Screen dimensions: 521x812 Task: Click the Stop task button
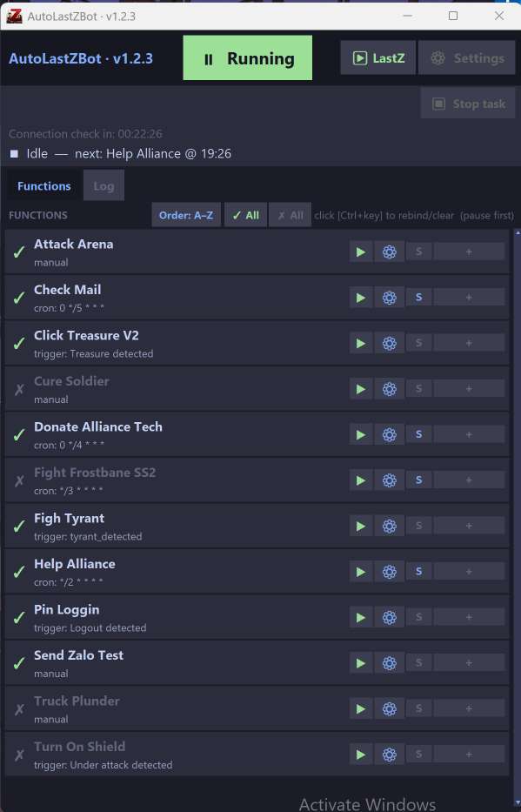coord(468,104)
